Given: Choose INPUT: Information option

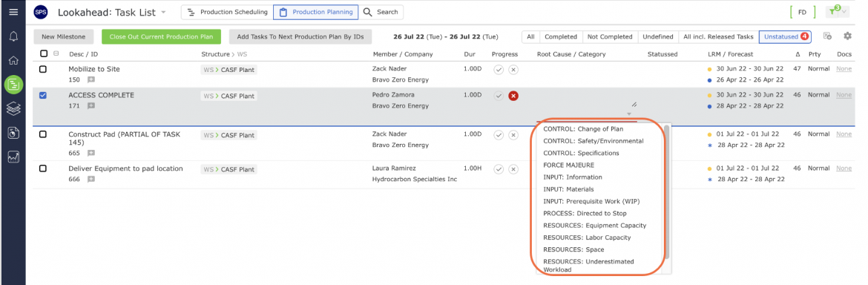Looking at the screenshot, I should pyautogui.click(x=573, y=177).
